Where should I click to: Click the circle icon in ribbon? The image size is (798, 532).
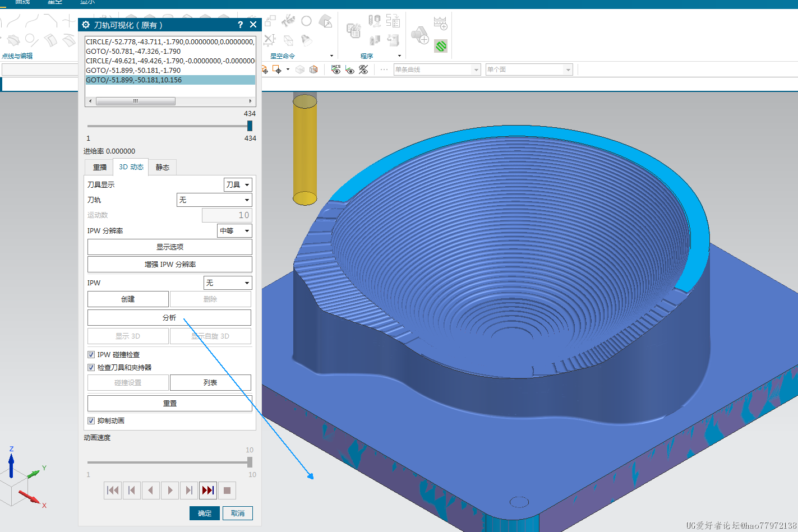[306, 21]
